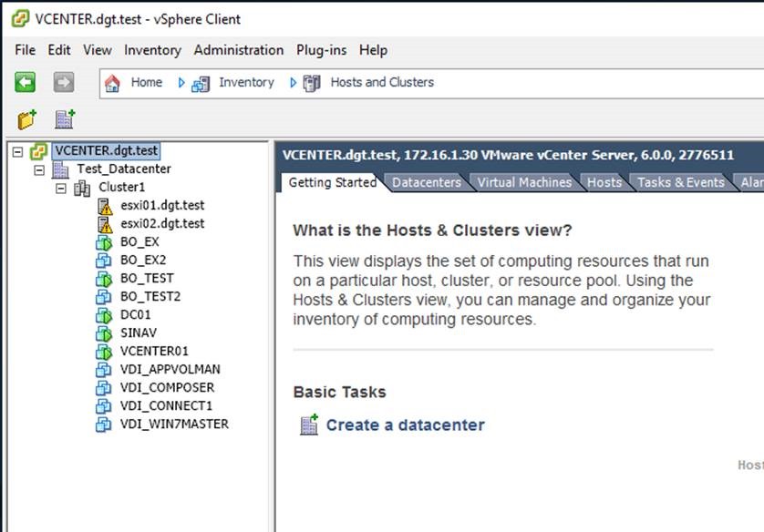Click the BO_EX2 VM icon
The image size is (764, 532).
coord(104,261)
